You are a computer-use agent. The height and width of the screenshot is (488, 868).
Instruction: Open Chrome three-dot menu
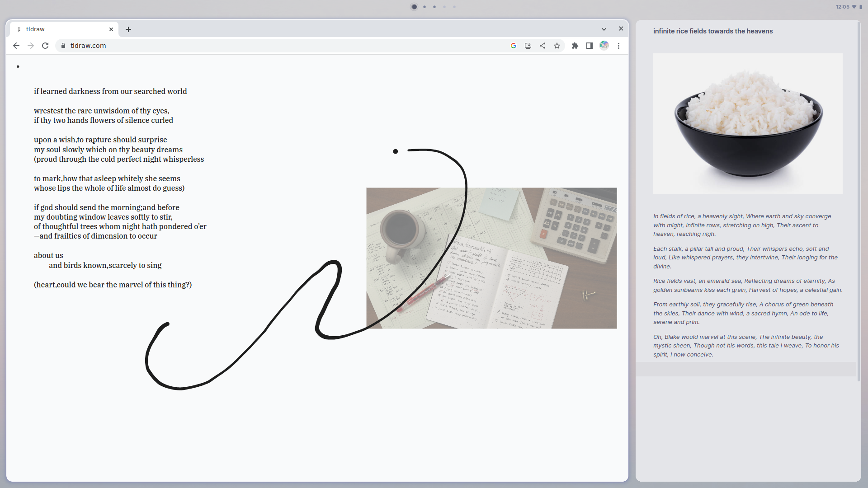pos(618,46)
